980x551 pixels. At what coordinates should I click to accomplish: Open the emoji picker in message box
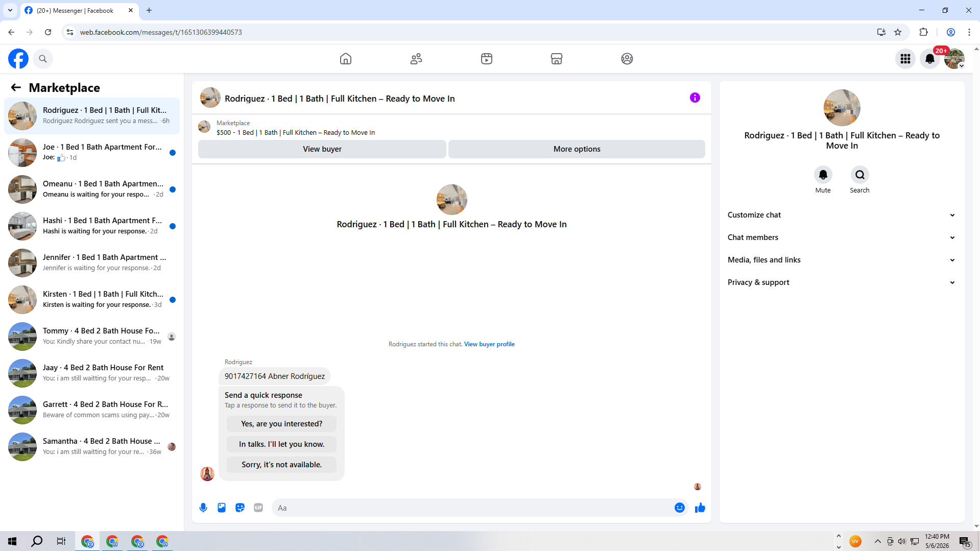[680, 508]
